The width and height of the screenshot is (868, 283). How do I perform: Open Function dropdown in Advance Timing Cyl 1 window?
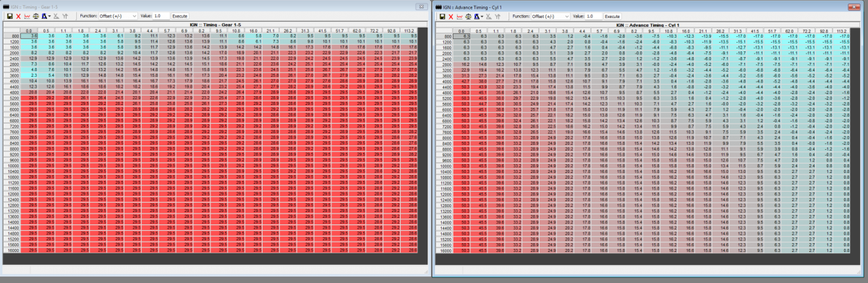550,17
